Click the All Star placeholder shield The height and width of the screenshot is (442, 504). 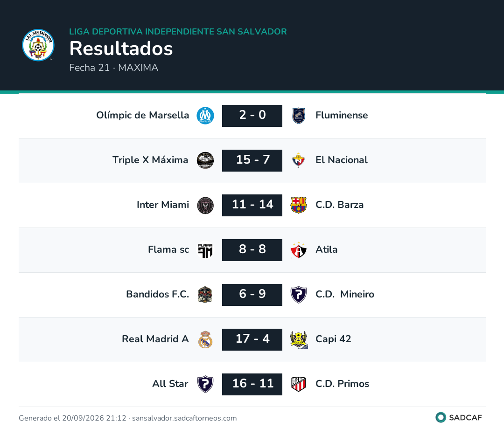pos(205,384)
